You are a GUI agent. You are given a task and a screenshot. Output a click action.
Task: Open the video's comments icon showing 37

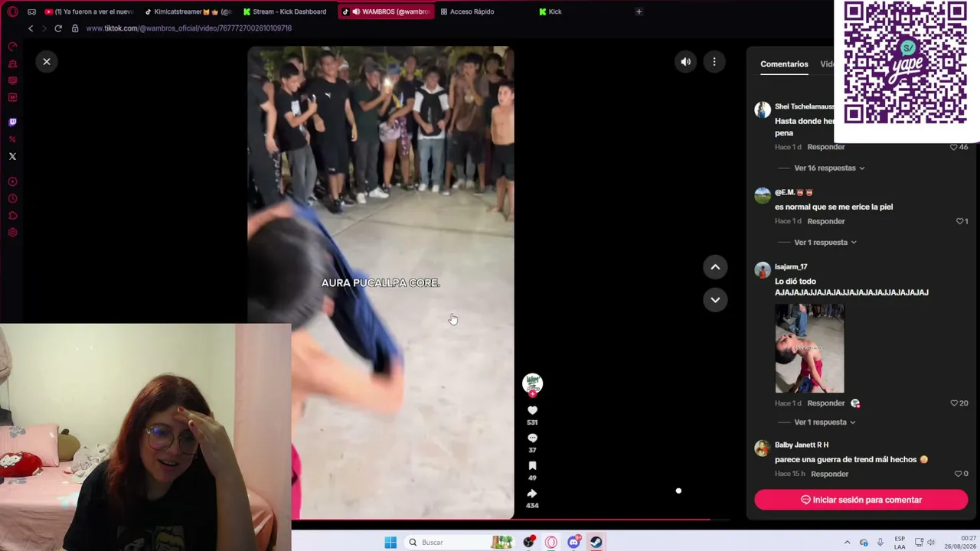point(532,438)
